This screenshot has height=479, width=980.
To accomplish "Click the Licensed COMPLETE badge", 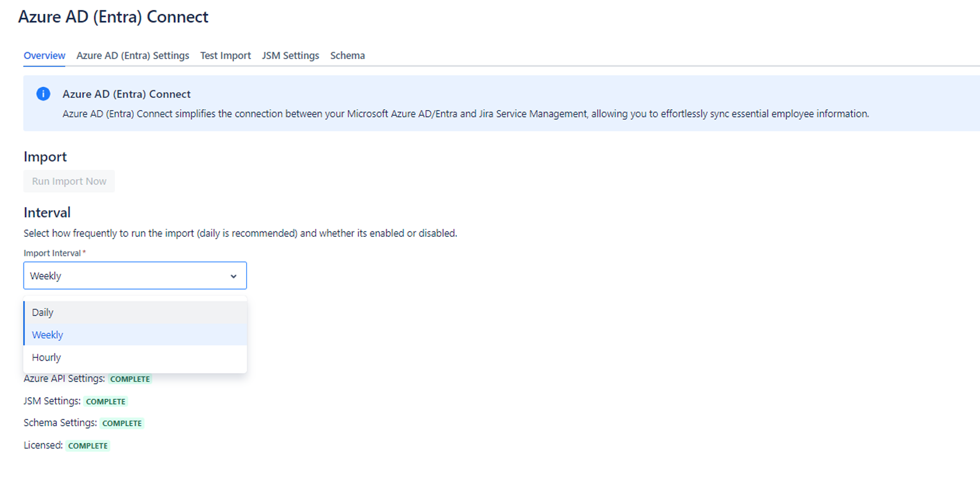I will [88, 445].
